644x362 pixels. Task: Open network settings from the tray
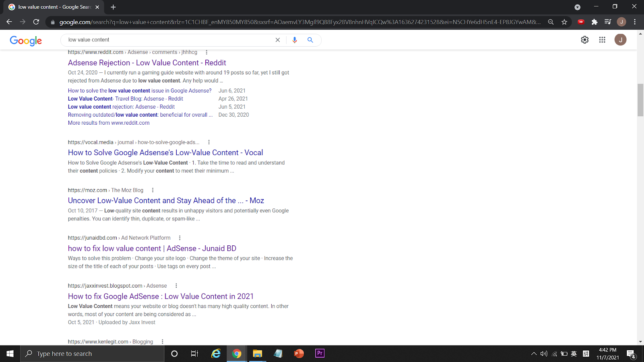(x=554, y=354)
